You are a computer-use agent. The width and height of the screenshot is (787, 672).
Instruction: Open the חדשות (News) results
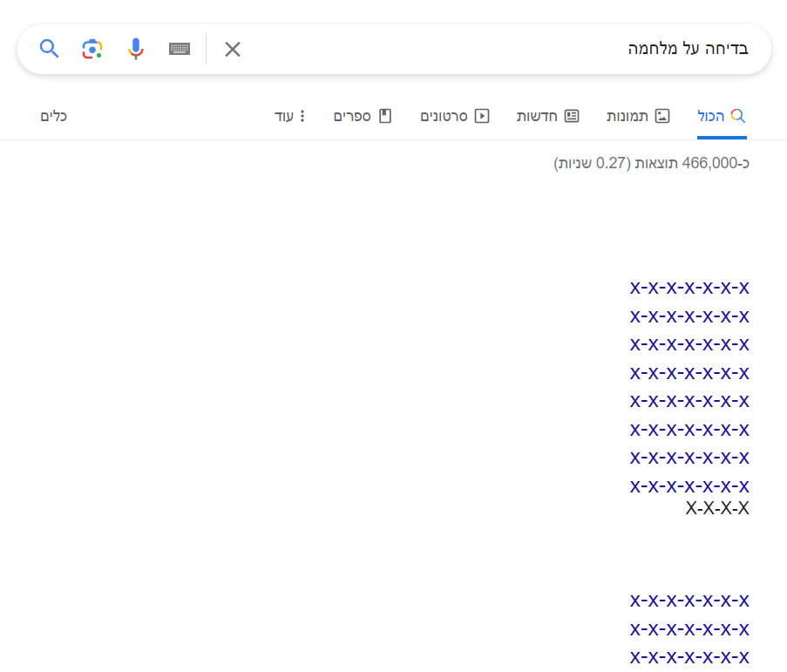coord(548,115)
